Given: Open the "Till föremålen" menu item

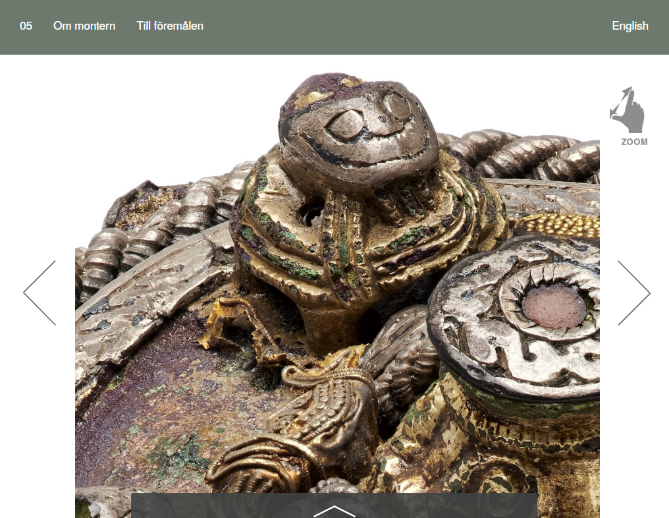Looking at the screenshot, I should 170,26.
